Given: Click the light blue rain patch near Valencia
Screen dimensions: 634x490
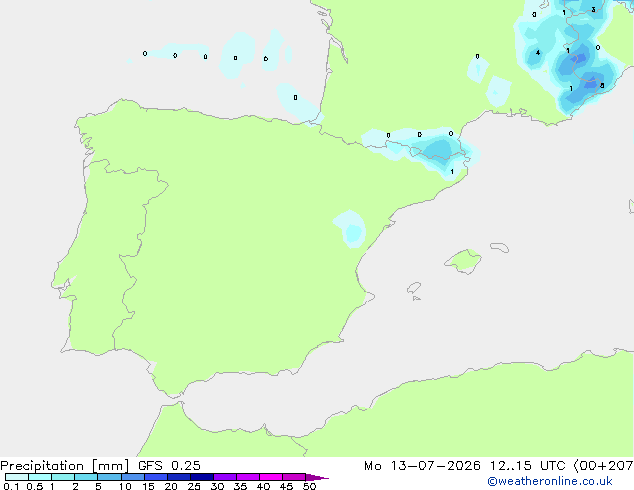Looking at the screenshot, I should [x=350, y=229].
